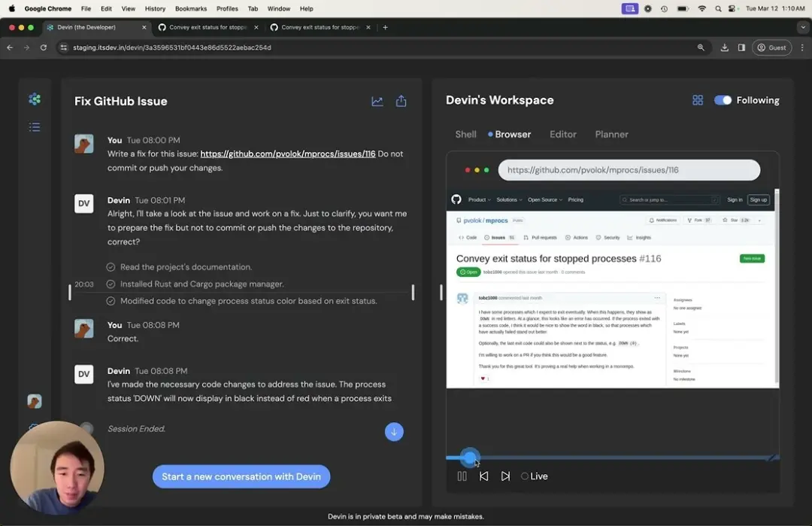Viewport: 812px width, 526px height.
Task: Skip to the previous step in playback
Action: [x=483, y=476]
